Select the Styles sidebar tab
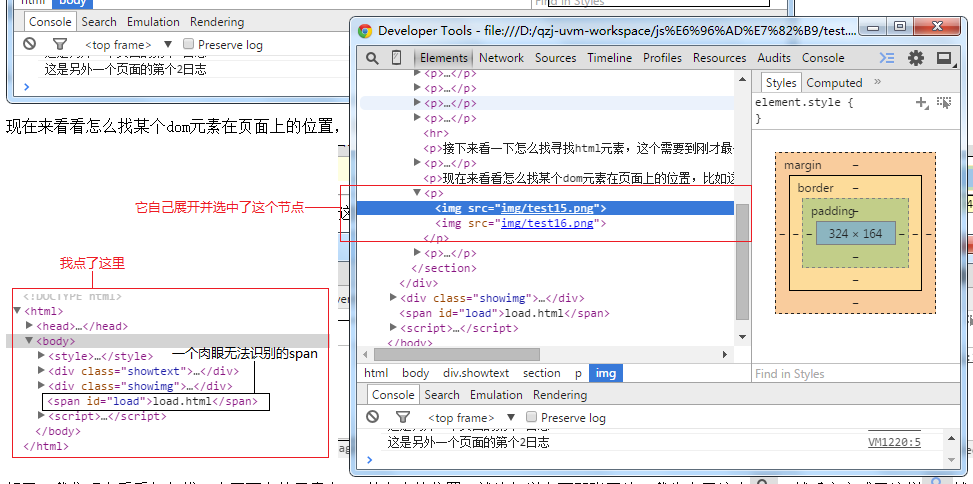This screenshot has height=484, width=973. click(781, 83)
